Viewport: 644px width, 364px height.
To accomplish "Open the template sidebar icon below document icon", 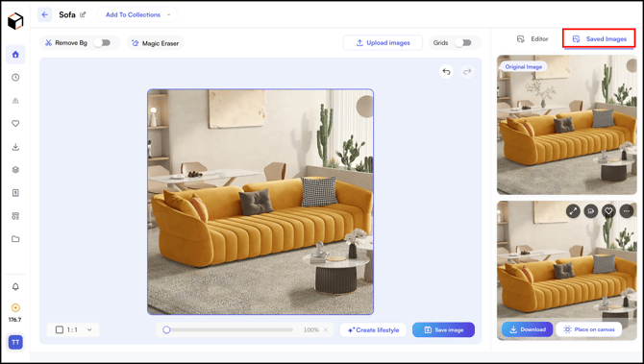I will (15, 216).
